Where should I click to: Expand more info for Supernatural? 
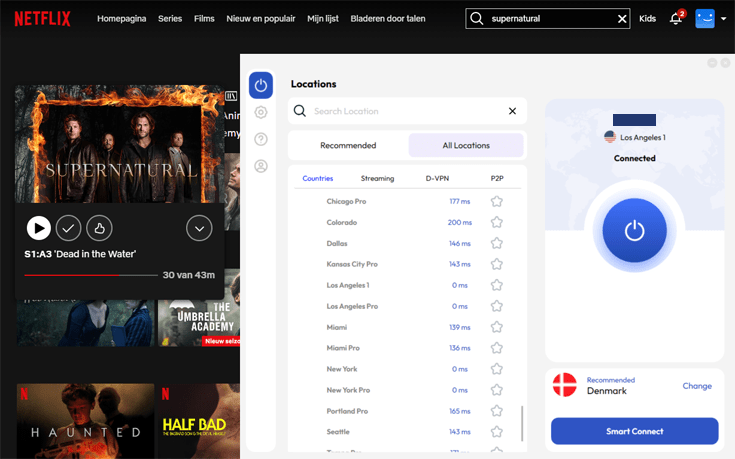pyautogui.click(x=199, y=228)
